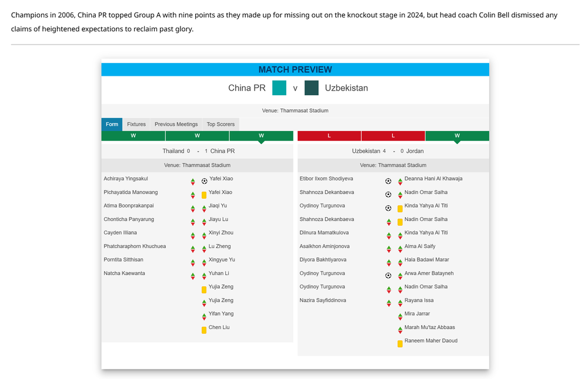Screen dimensions: 588x379
Task: Click yellow card icon beside Raneem Maher Daoud
Action: tap(400, 343)
